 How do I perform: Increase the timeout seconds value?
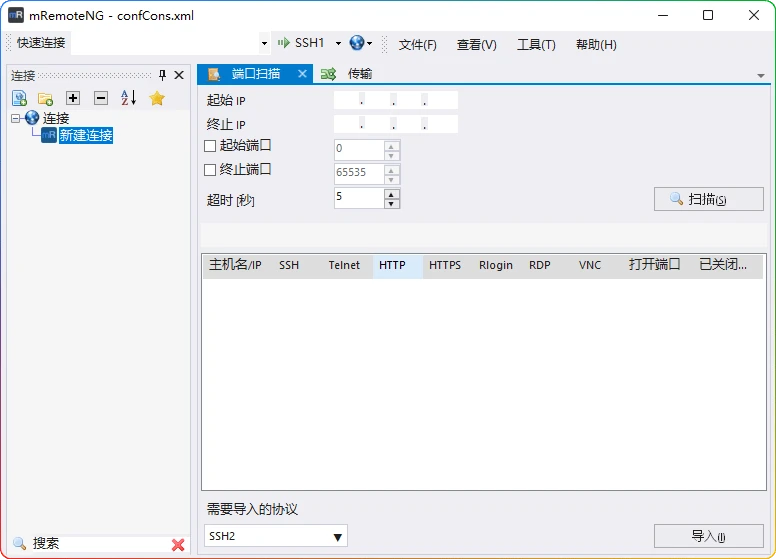coord(391,193)
